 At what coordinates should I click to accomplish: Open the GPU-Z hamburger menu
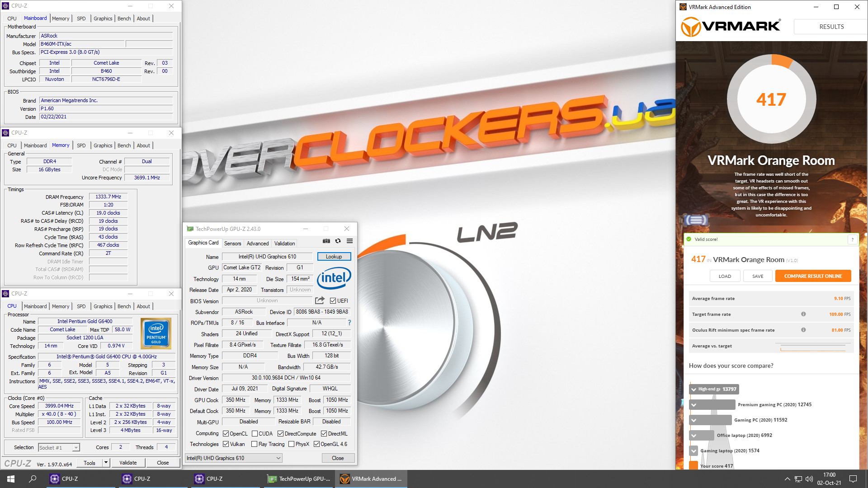pyautogui.click(x=349, y=241)
